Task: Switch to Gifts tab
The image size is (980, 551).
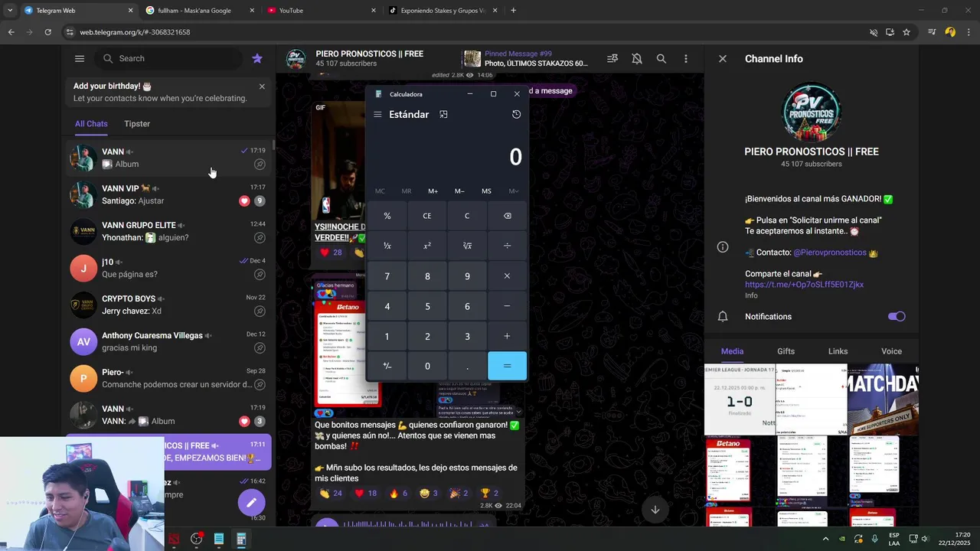Action: [786, 351]
